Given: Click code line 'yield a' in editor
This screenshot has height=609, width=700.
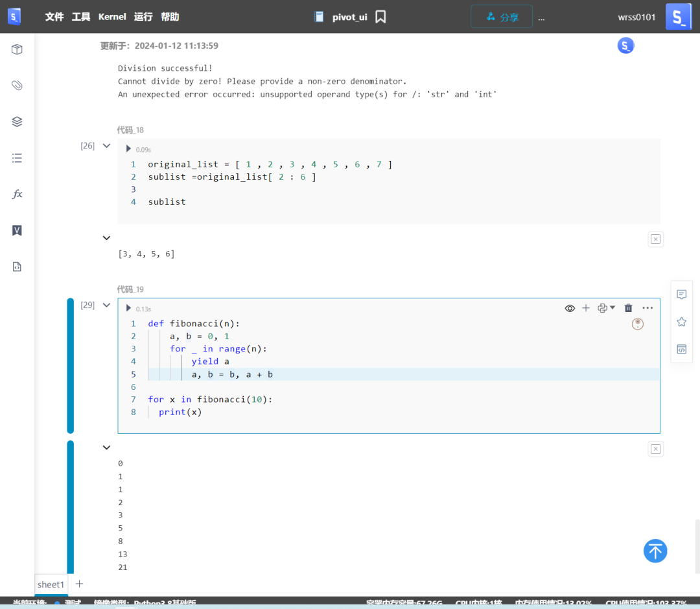Looking at the screenshot, I should 210,361.
